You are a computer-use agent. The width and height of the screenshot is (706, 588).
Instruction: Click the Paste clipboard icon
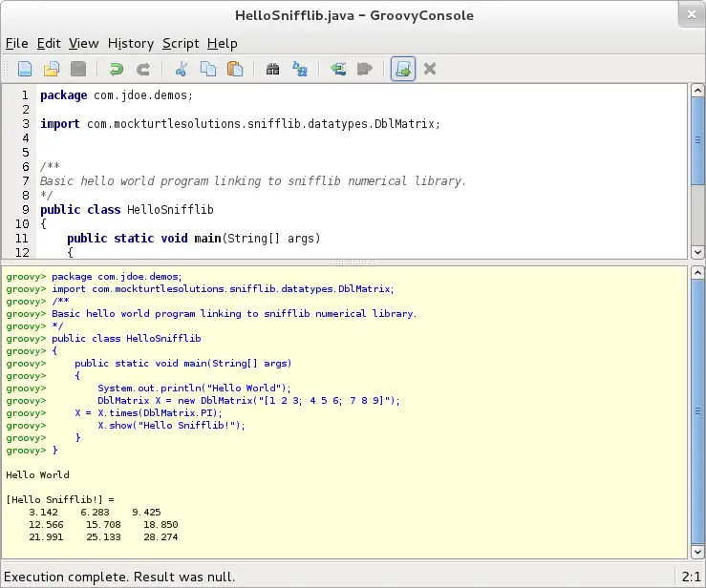pyautogui.click(x=234, y=69)
